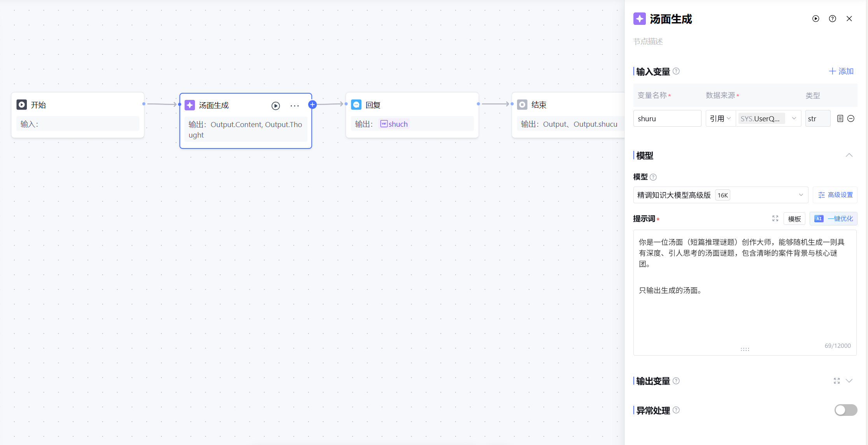The height and width of the screenshot is (445, 868).
Task: Click play icon on 汤面生成 canvas node
Action: pos(275,106)
